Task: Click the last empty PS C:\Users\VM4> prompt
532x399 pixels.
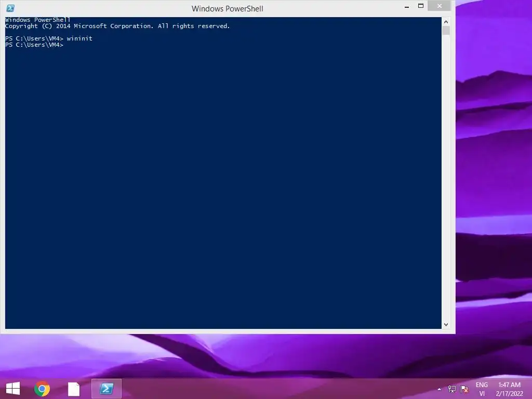Action: (x=34, y=45)
